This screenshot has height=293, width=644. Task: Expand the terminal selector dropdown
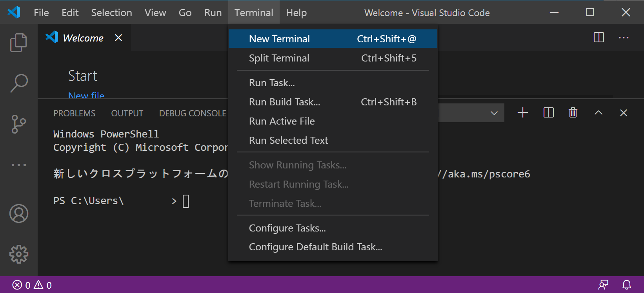tap(494, 113)
